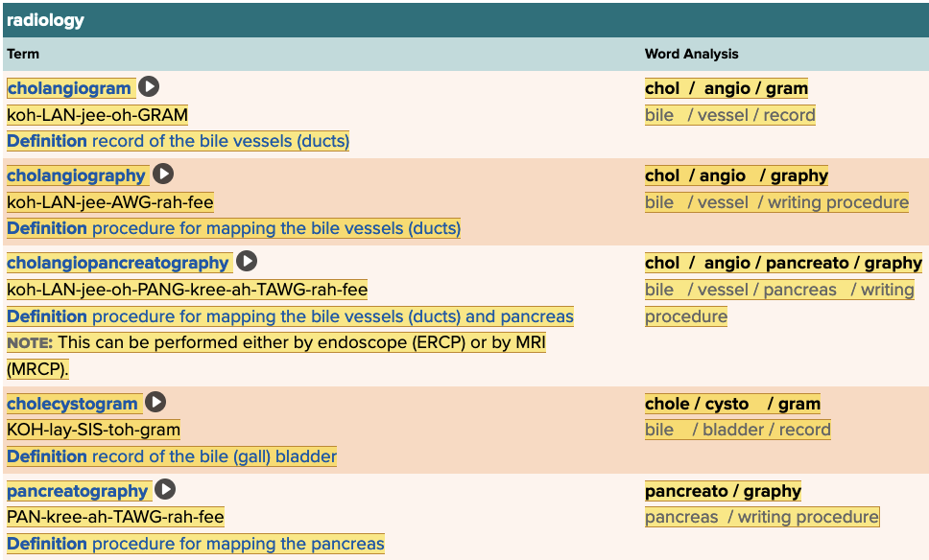Click the Word Analysis column header

tap(691, 54)
